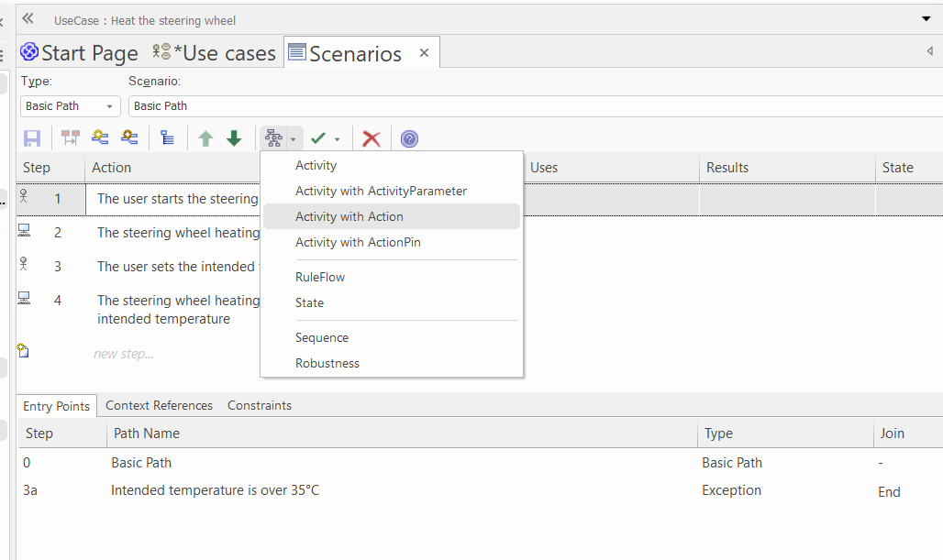Choose Robustness from the diagram menu

coord(327,363)
